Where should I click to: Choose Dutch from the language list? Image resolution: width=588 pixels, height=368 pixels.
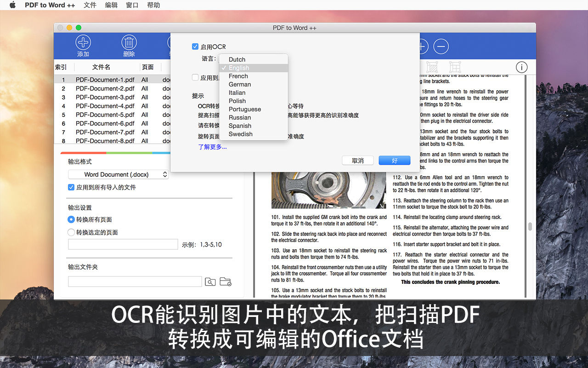point(254,59)
